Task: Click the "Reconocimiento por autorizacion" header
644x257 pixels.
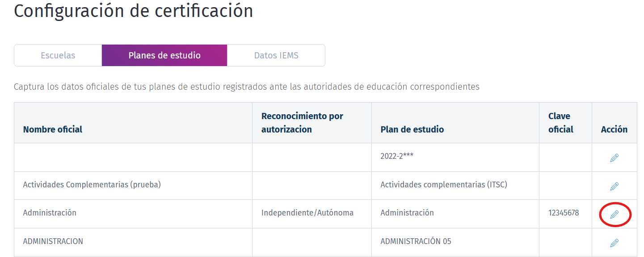Action: (x=302, y=122)
